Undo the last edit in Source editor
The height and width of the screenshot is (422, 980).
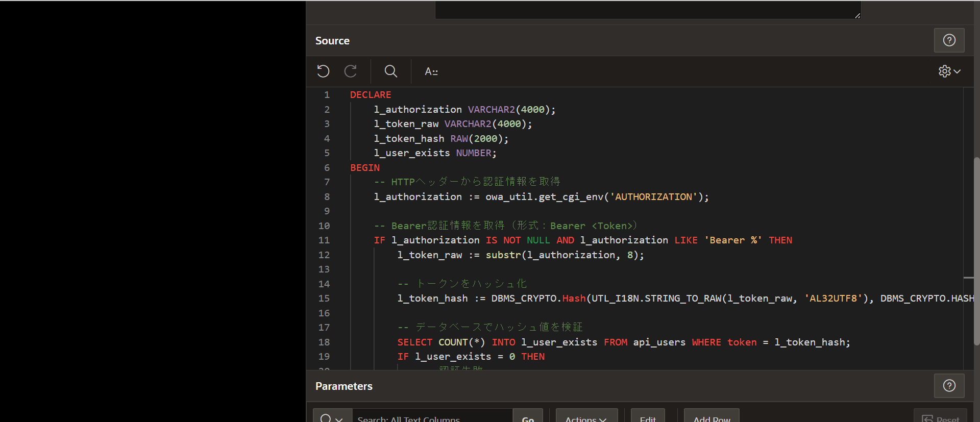323,71
